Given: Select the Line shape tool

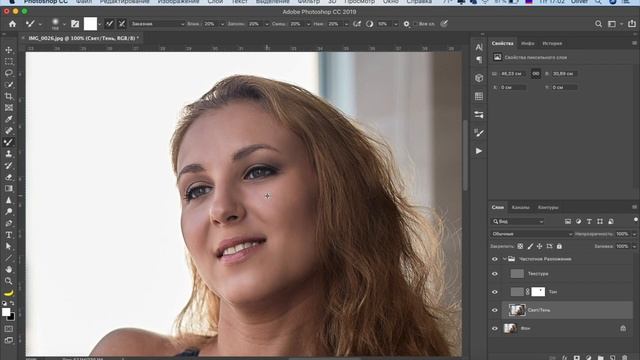Looking at the screenshot, I should tap(9, 258).
